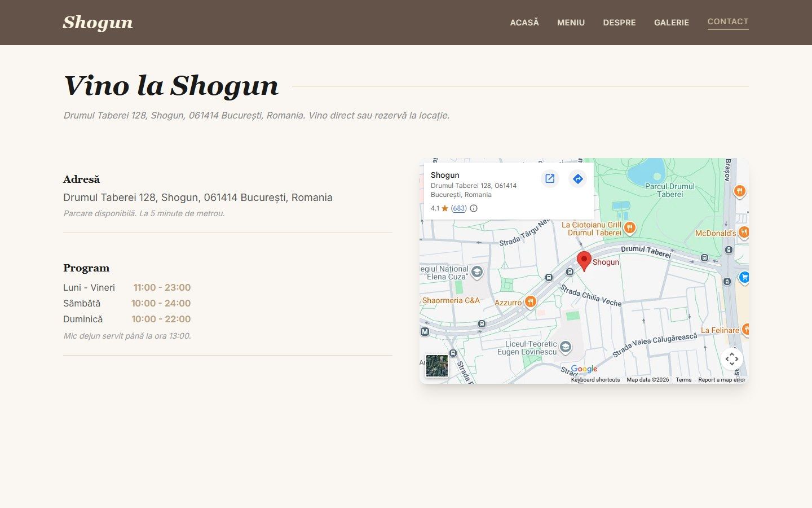The height and width of the screenshot is (508, 812).
Task: Click the blue directions arrow icon
Action: coord(577,179)
